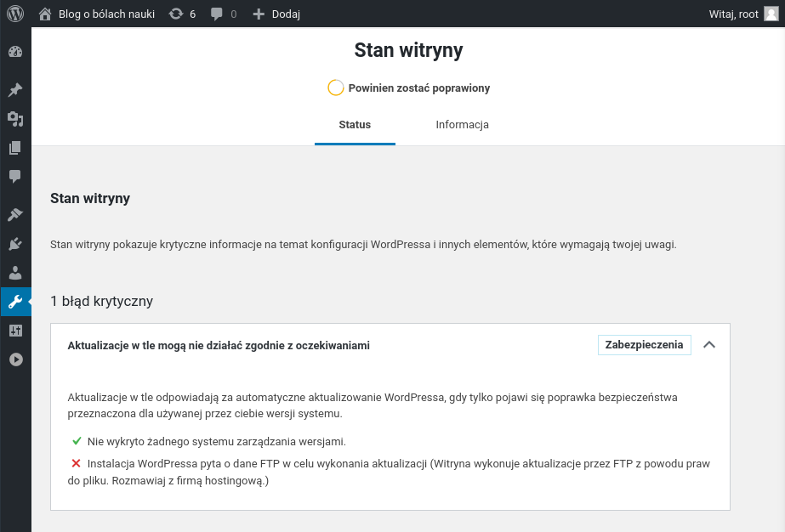Open Plugins plug icon in sidebar
This screenshot has width=785, height=532.
click(15, 244)
